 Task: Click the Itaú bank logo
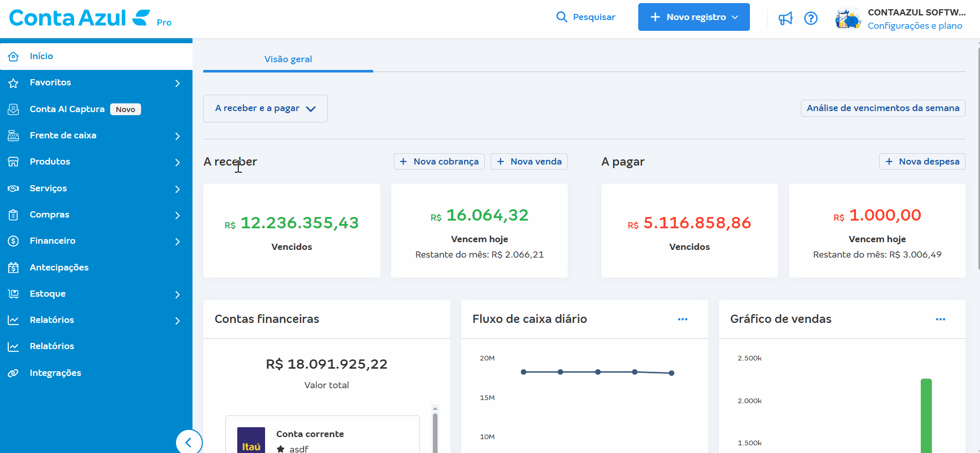click(251, 441)
